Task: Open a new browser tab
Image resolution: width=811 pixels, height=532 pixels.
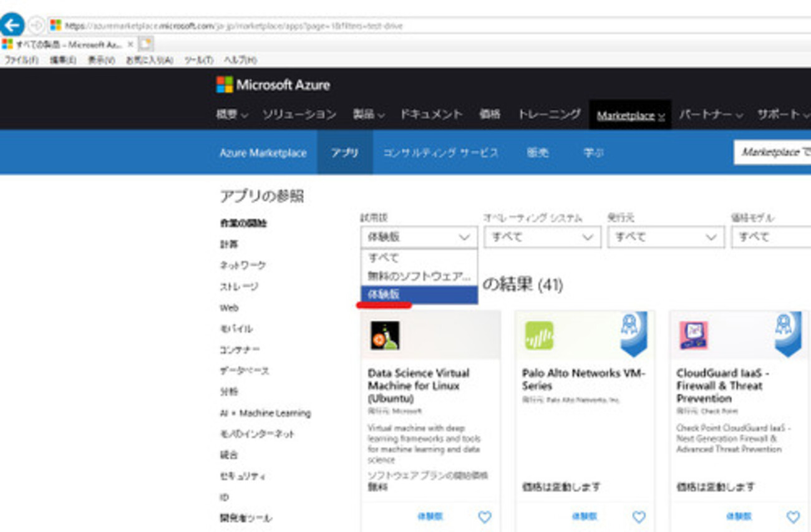Action: [x=145, y=44]
